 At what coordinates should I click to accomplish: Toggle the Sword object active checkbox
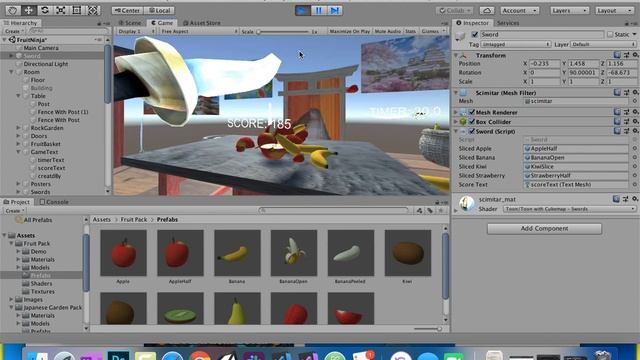[x=475, y=35]
